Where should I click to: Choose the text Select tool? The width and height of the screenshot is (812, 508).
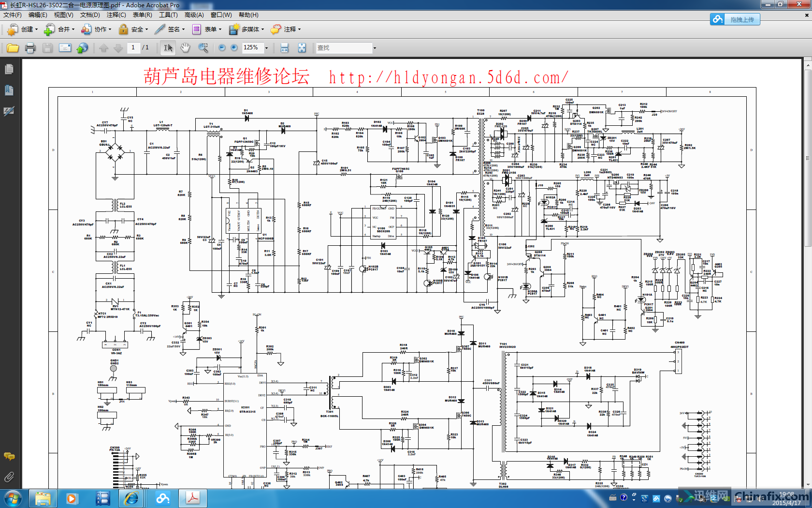tap(168, 48)
